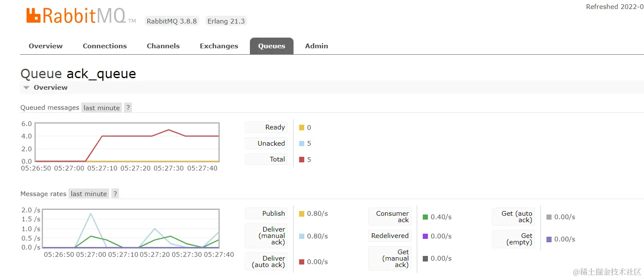Image resolution: width=644 pixels, height=279 pixels.
Task: Click the Refreshed timestamp text
Action: point(615,7)
